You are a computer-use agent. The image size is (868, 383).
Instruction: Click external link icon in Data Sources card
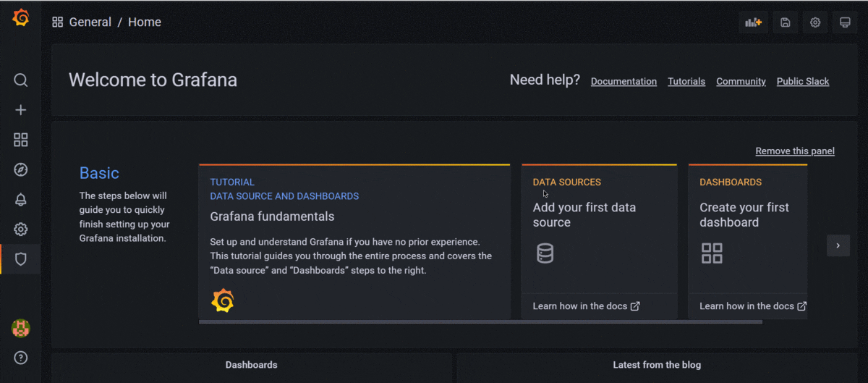point(635,306)
